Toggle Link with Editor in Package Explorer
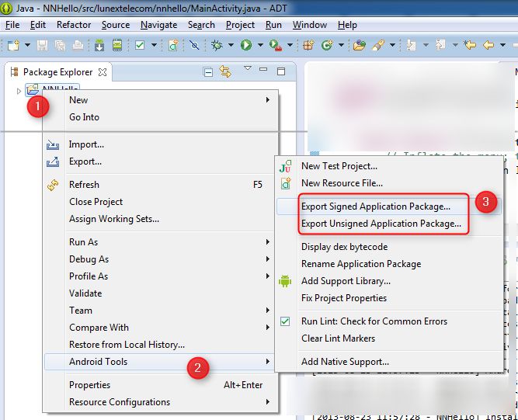 pos(225,71)
